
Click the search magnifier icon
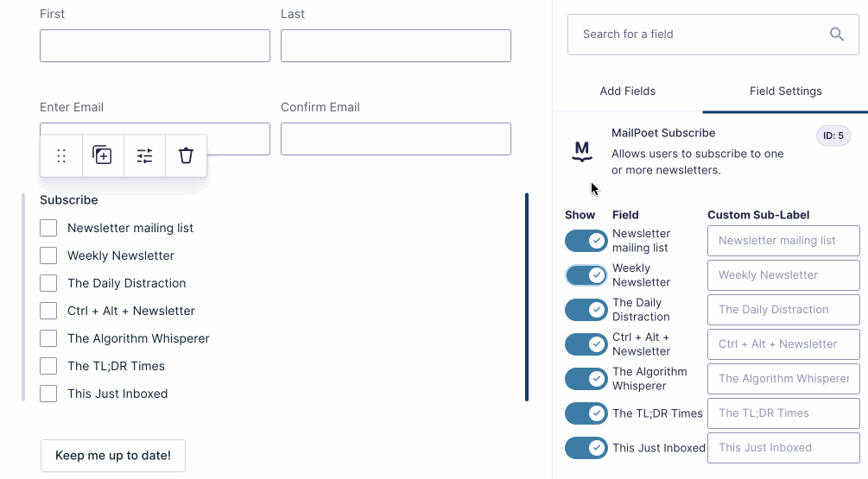[x=836, y=35]
